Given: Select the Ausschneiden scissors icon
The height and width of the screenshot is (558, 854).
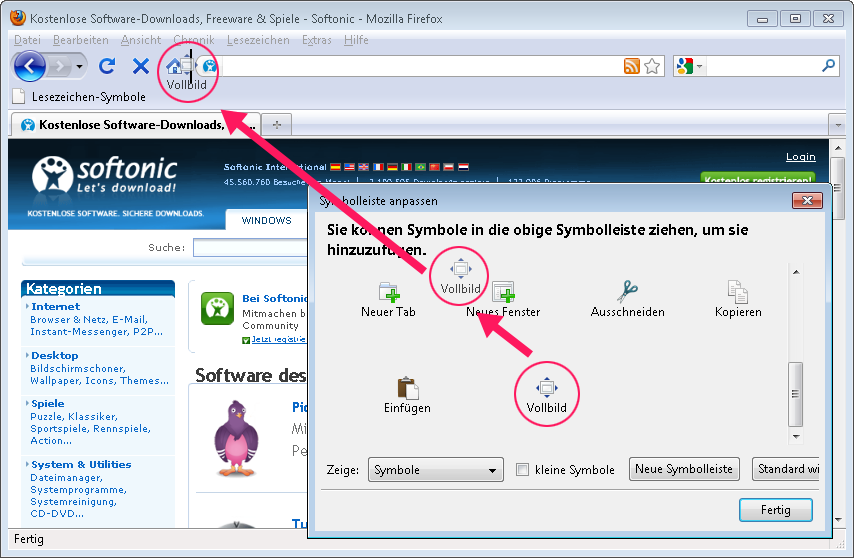Looking at the screenshot, I should (627, 292).
